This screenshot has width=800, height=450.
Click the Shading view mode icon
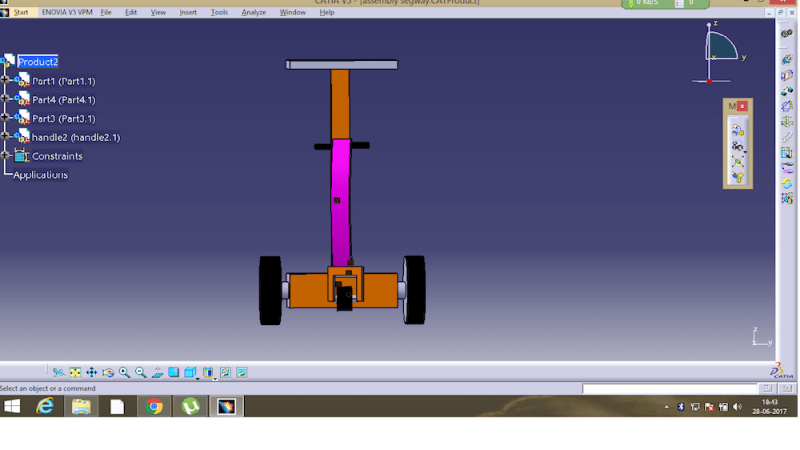tap(208, 372)
